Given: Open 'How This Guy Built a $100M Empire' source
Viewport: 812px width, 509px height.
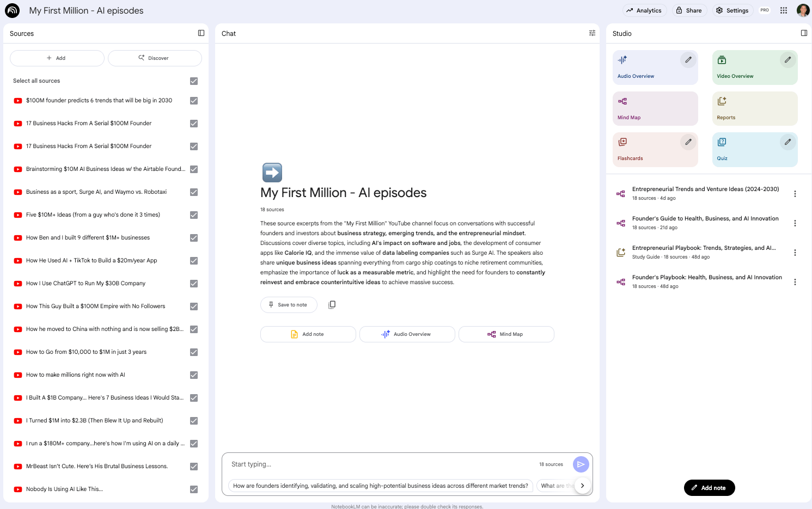Looking at the screenshot, I should coord(96,306).
